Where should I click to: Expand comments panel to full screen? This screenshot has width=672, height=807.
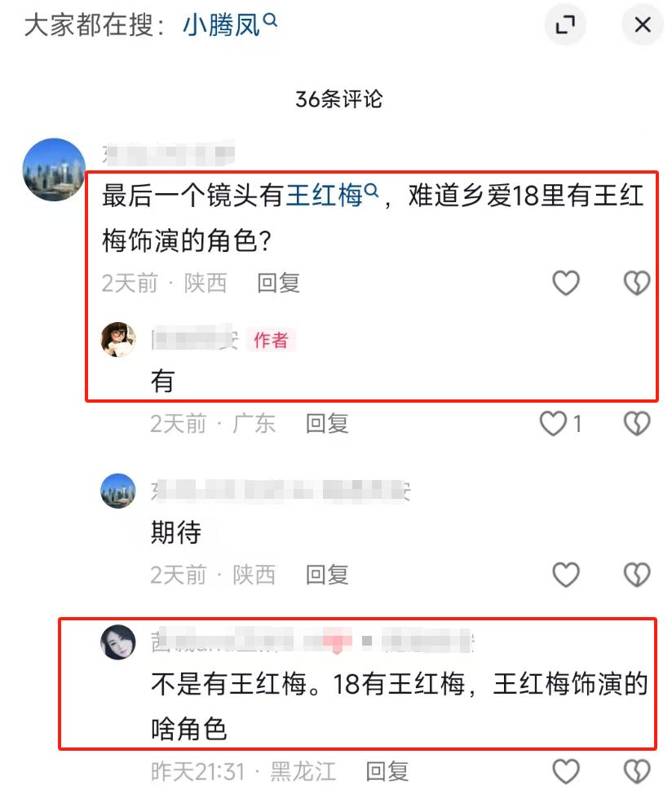click(x=565, y=24)
